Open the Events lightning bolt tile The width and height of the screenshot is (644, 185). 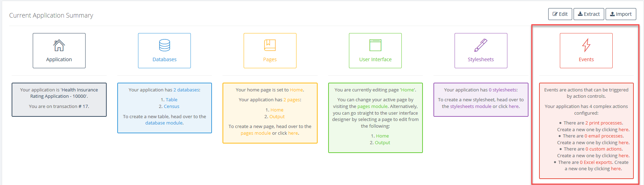coord(586,51)
